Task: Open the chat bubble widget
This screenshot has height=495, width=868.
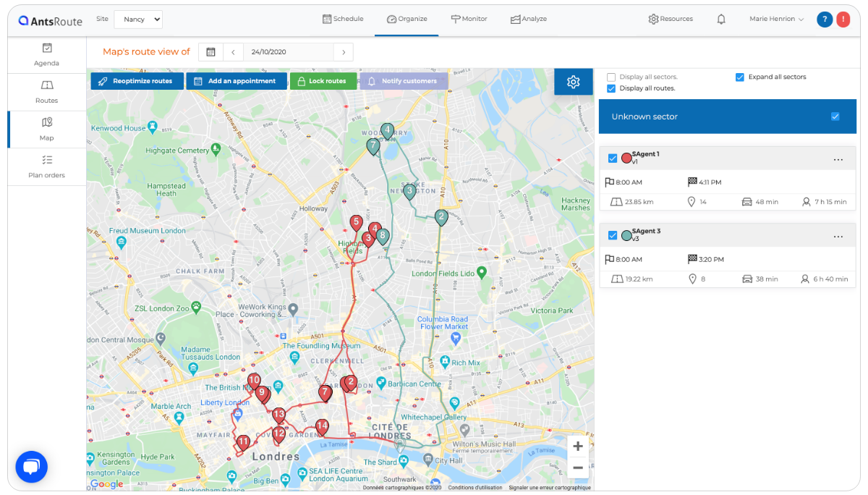Action: (x=31, y=467)
